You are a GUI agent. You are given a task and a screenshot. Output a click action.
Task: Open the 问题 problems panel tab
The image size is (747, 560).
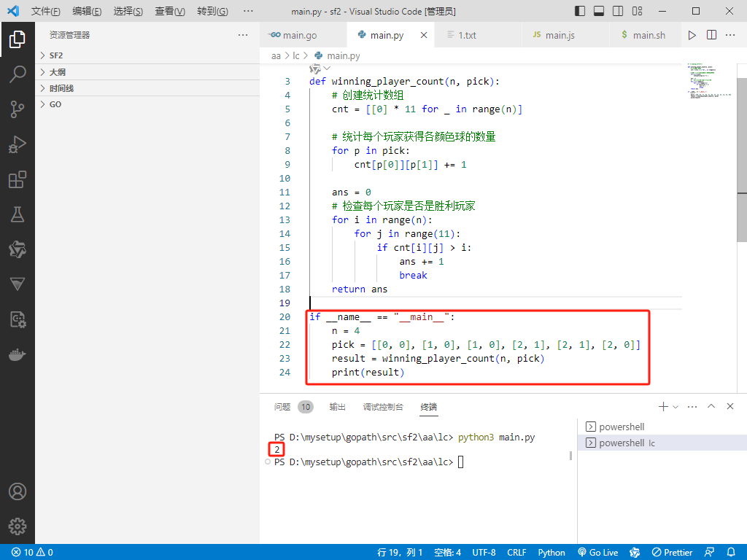(x=282, y=407)
